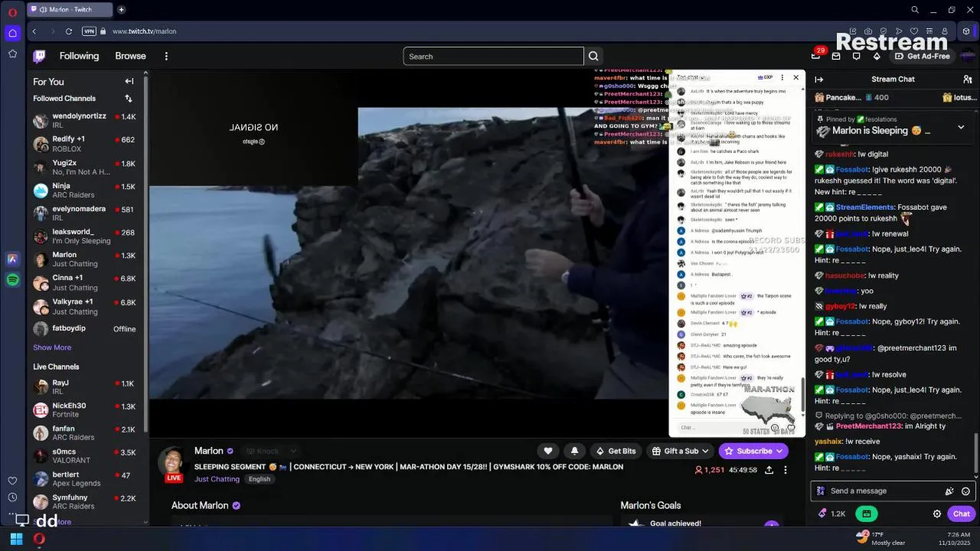Open the Subscribe dropdown
The width and height of the screenshot is (980, 551).
[x=753, y=451]
